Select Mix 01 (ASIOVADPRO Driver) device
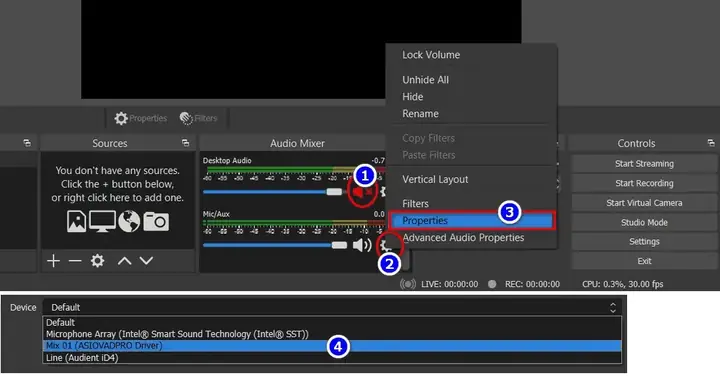 [x=332, y=346]
